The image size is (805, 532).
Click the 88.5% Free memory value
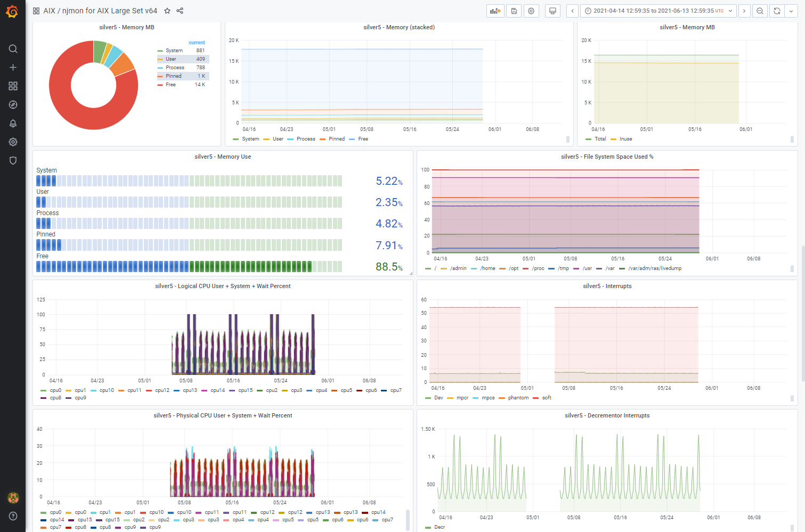click(x=389, y=267)
